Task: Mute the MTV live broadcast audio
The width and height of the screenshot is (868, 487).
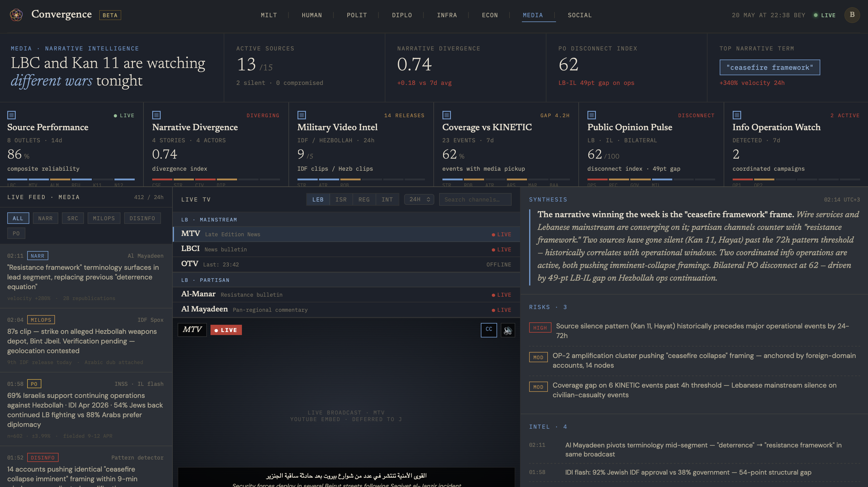Action: tap(508, 330)
